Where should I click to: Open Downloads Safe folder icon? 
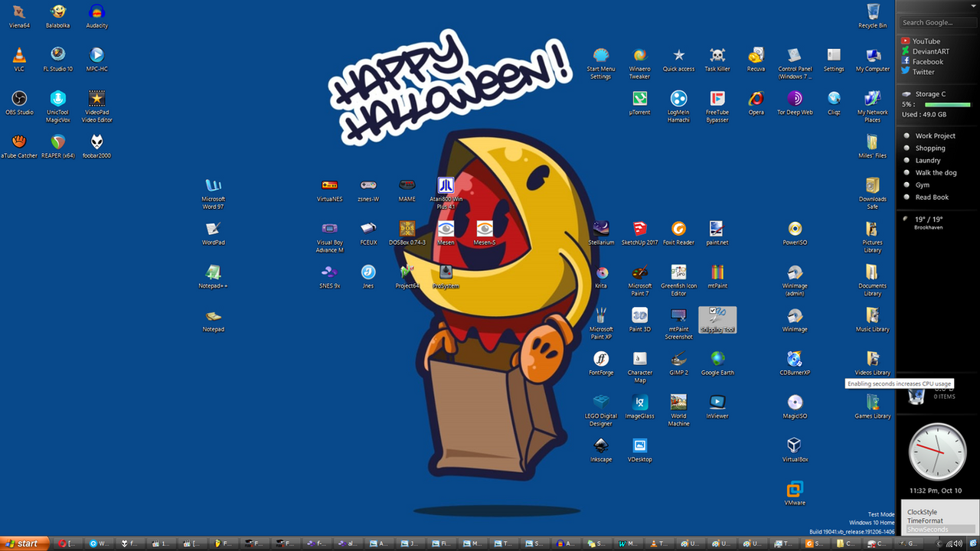873,193
